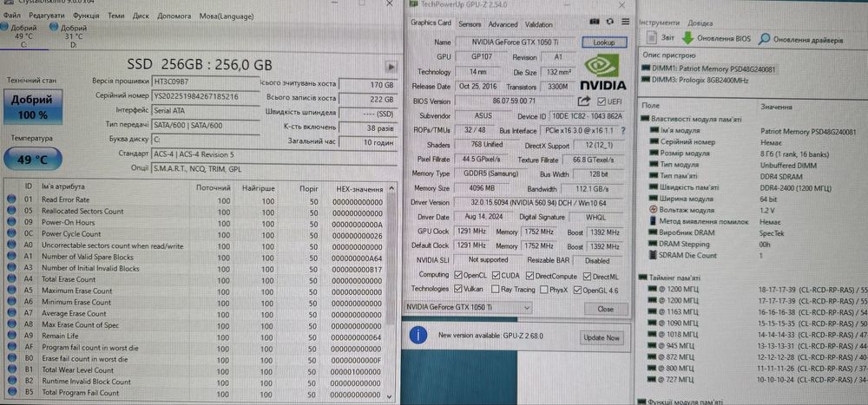868x405 pixels.
Task: Click the SpecTek DRAM manufacturer value
Action: pyautogui.click(x=772, y=233)
